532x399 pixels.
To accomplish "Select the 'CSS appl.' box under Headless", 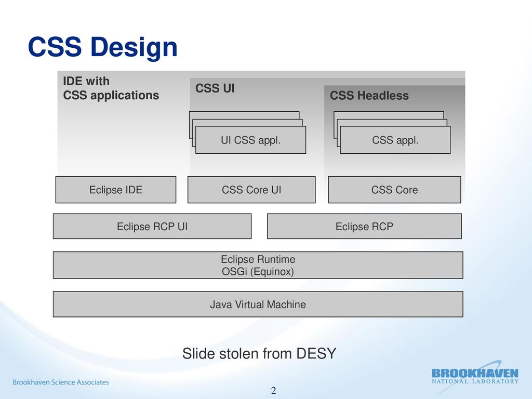I will (x=395, y=140).
